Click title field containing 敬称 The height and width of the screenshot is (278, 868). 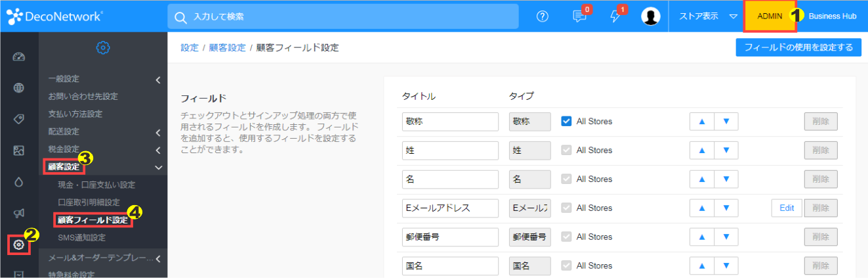tap(451, 122)
